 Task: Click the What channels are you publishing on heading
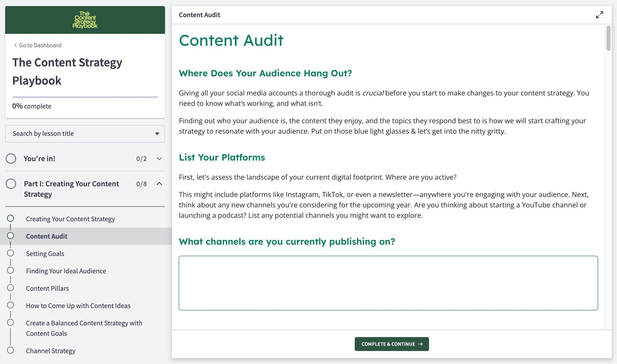[x=287, y=242]
